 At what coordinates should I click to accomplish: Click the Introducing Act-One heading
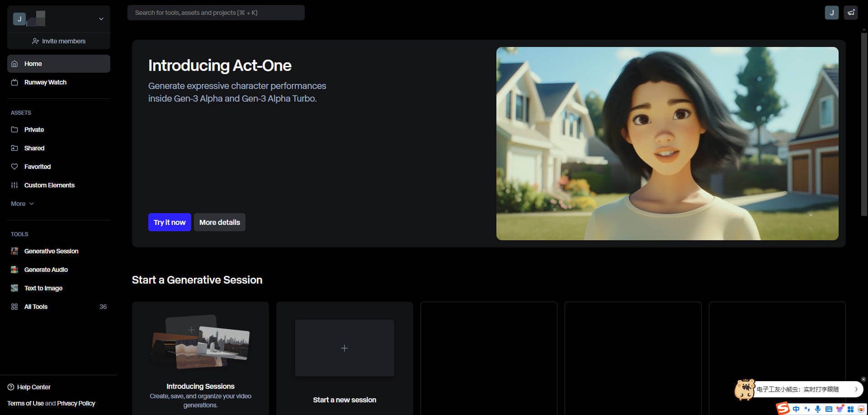click(x=220, y=66)
